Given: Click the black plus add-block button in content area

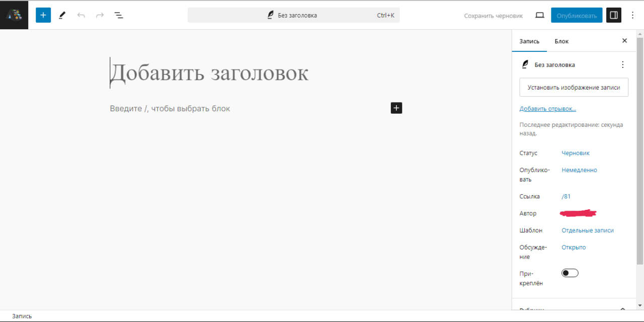Looking at the screenshot, I should [396, 108].
